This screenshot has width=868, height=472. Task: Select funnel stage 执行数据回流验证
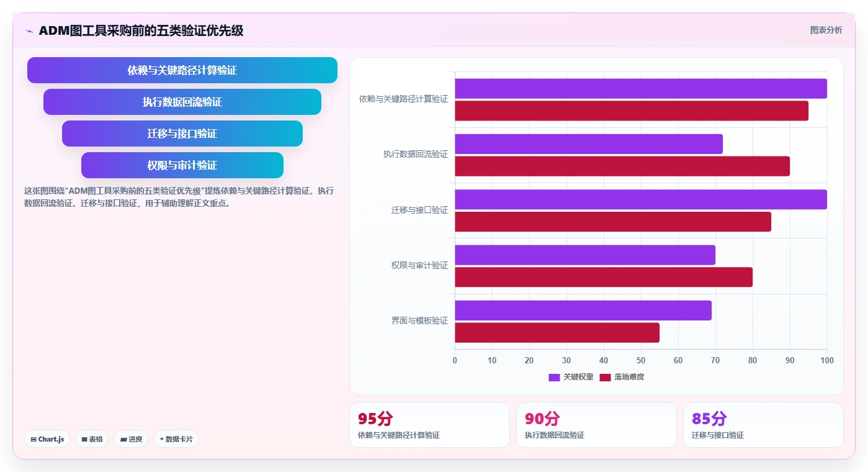click(182, 102)
